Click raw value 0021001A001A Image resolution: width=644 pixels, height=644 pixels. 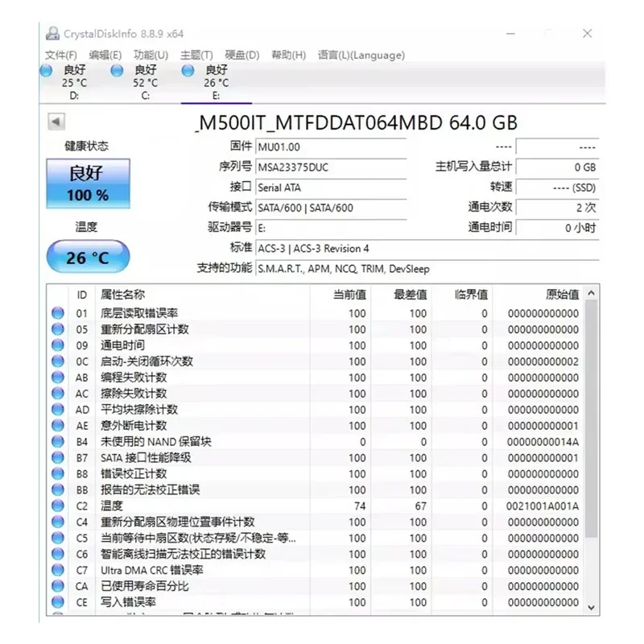(x=542, y=506)
